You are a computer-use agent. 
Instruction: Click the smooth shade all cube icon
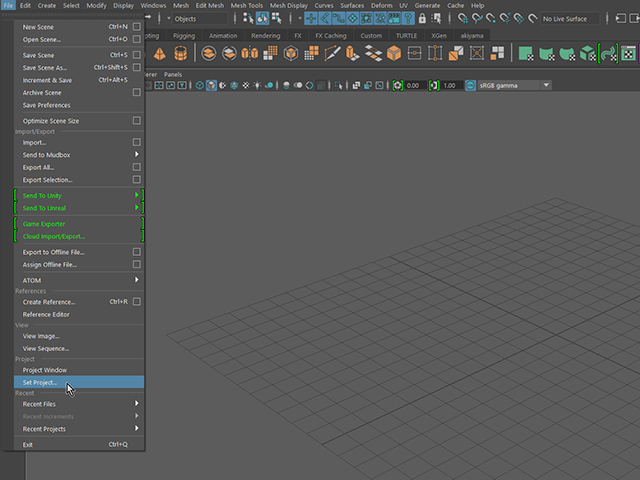(x=211, y=85)
